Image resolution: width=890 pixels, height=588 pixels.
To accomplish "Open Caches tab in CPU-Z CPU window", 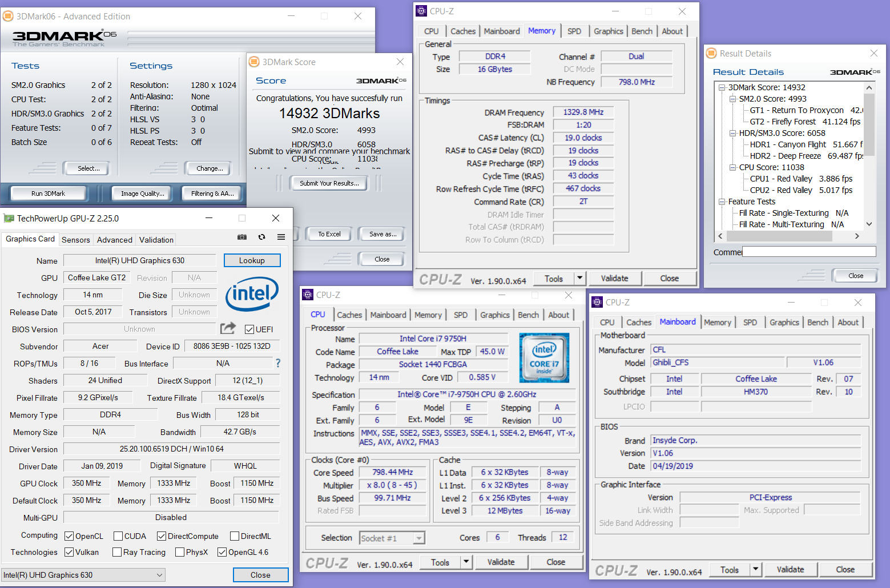I will click(349, 315).
